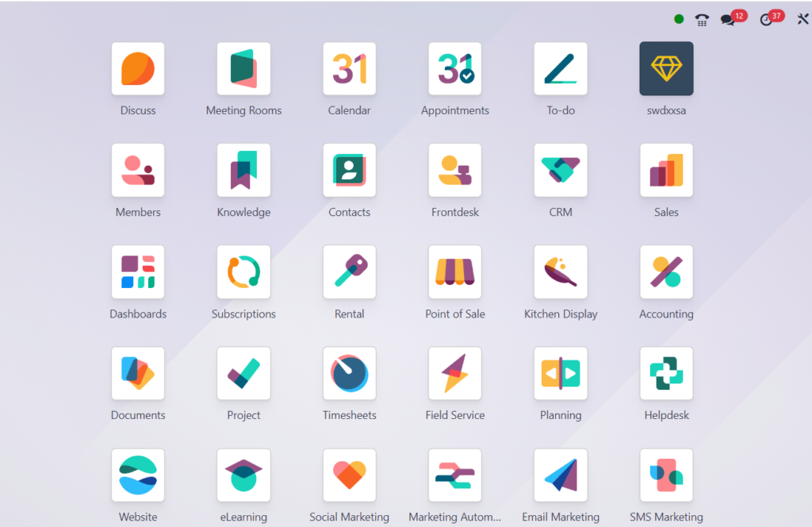The image size is (812, 527).
Task: Open the Point of Sale app
Action: [x=455, y=272]
